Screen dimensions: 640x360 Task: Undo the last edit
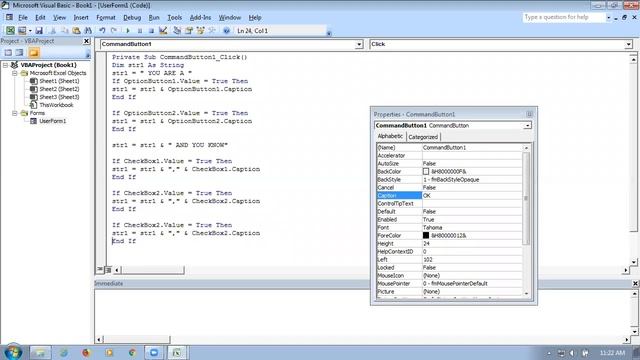tap(102, 31)
